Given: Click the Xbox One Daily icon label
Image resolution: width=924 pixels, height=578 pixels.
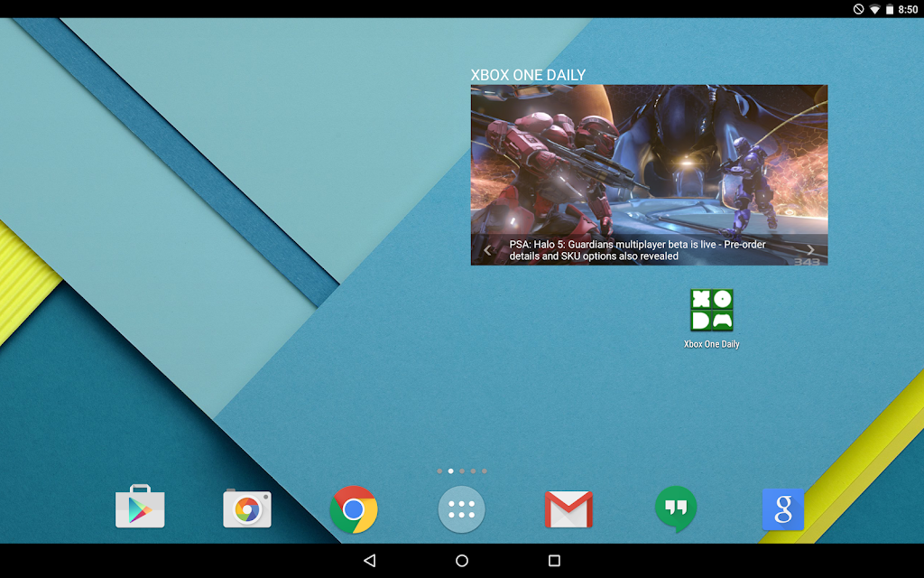Looking at the screenshot, I should [x=711, y=344].
